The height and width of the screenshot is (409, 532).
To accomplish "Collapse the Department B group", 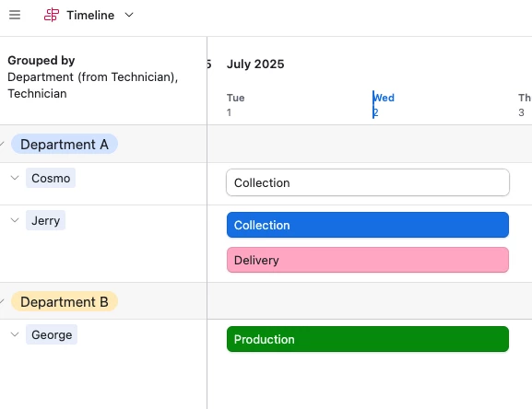I will [2, 301].
